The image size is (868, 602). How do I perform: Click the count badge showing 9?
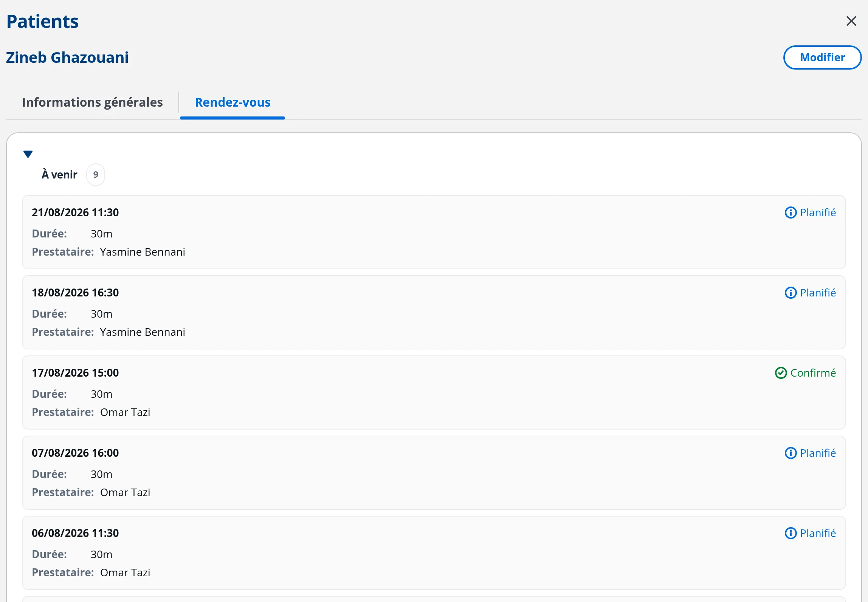96,175
